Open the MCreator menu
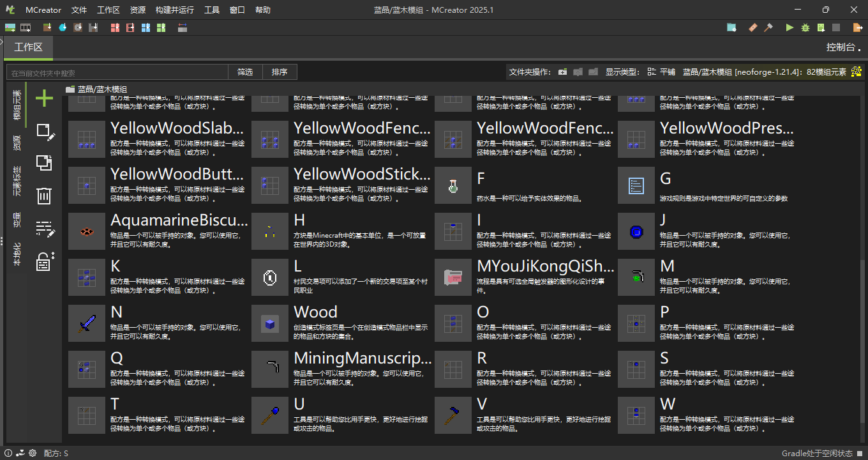This screenshot has width=868, height=460. click(x=43, y=10)
